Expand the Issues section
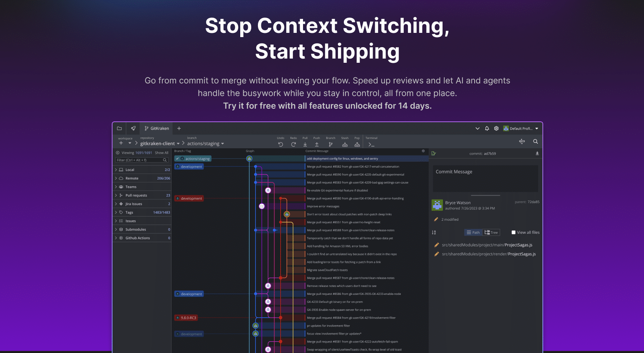Image resolution: width=644 pixels, height=353 pixels. tap(142, 221)
